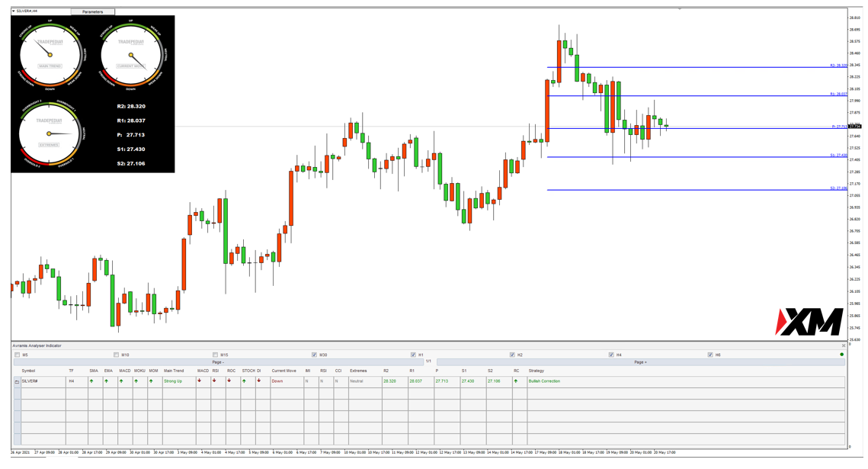
Task: Click the DI red down arrow indicator
Action: coord(258,381)
